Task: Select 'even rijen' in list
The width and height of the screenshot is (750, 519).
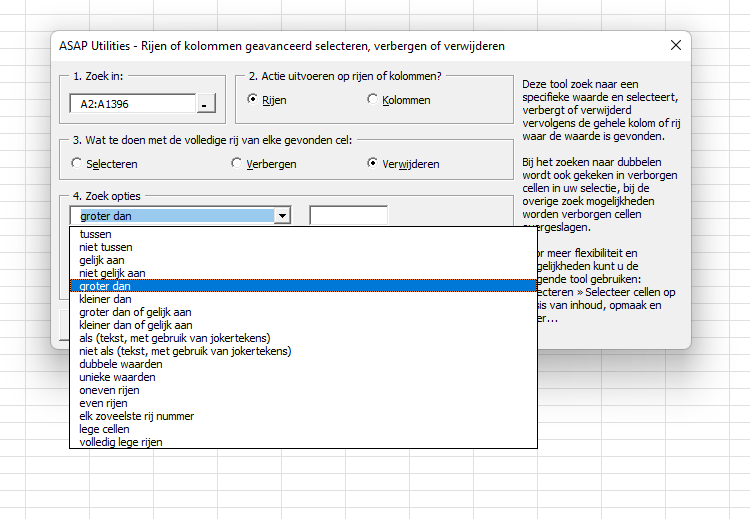Action: click(x=303, y=403)
